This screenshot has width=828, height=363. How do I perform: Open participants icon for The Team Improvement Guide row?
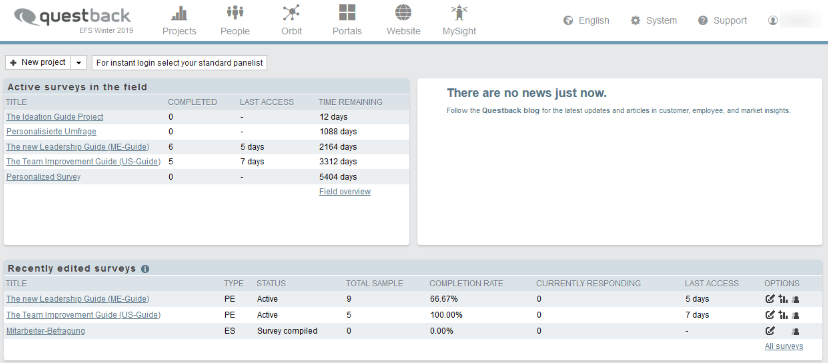(x=795, y=315)
